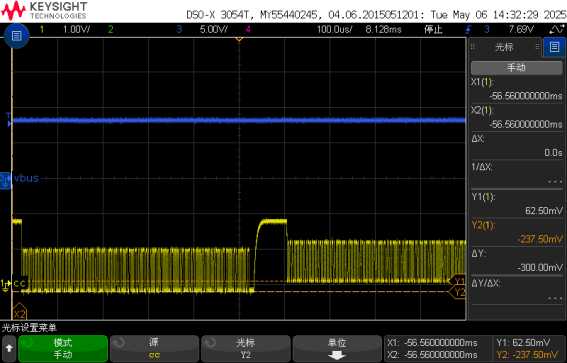Open the 单位 units softkey

pyautogui.click(x=337, y=349)
